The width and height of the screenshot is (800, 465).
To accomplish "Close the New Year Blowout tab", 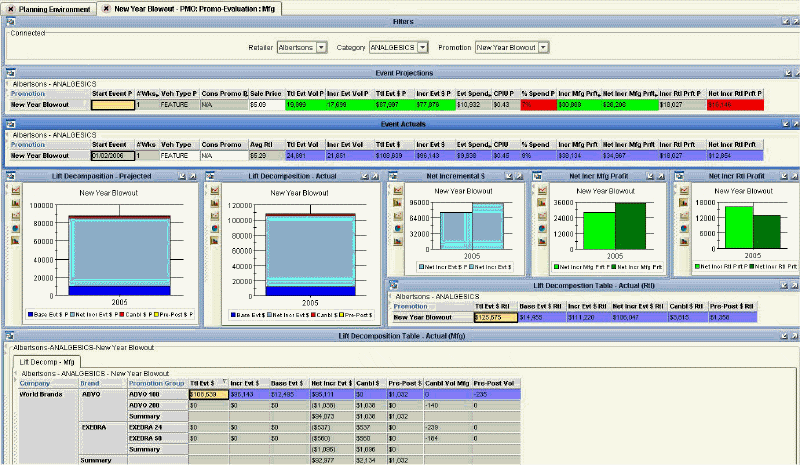I will 106,9.
